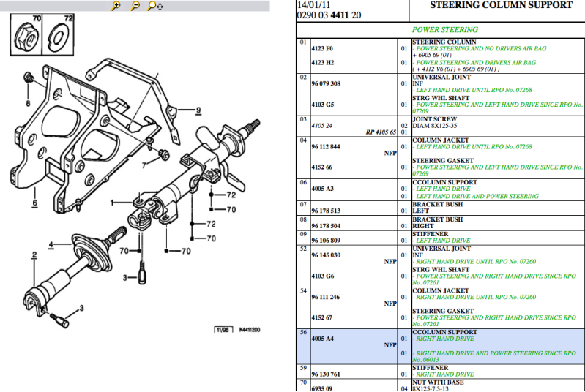585x392 pixels.
Task: Select part number 96 079 308
Action: [326, 83]
